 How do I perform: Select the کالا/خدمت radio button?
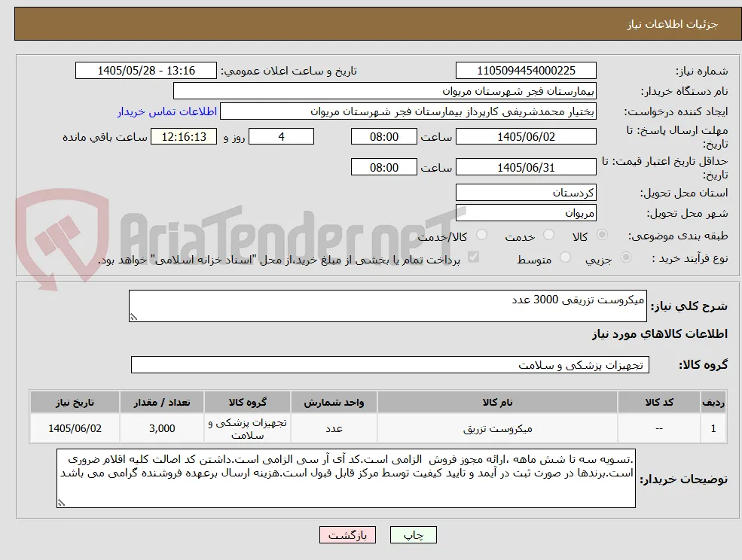point(481,235)
